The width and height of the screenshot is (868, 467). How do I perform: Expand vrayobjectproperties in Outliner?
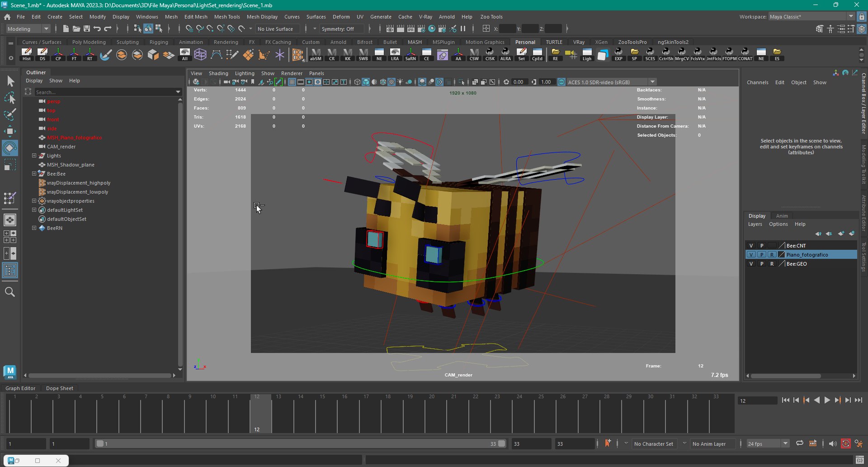(x=34, y=201)
